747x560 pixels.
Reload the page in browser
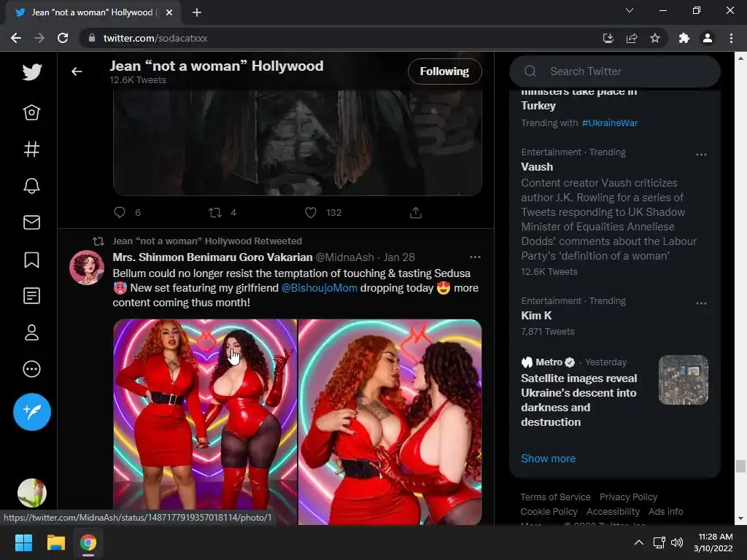pyautogui.click(x=63, y=38)
